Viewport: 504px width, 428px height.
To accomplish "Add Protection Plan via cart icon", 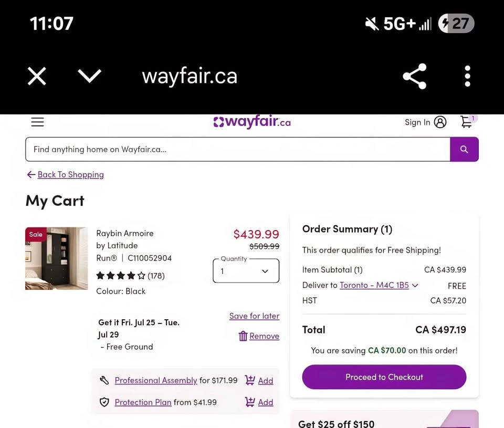I will coord(250,402).
